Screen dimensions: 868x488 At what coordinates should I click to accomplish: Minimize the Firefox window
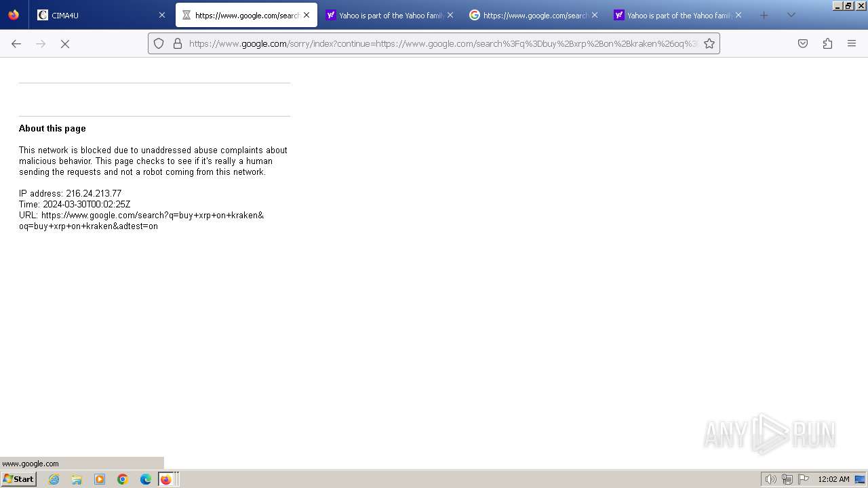837,5
